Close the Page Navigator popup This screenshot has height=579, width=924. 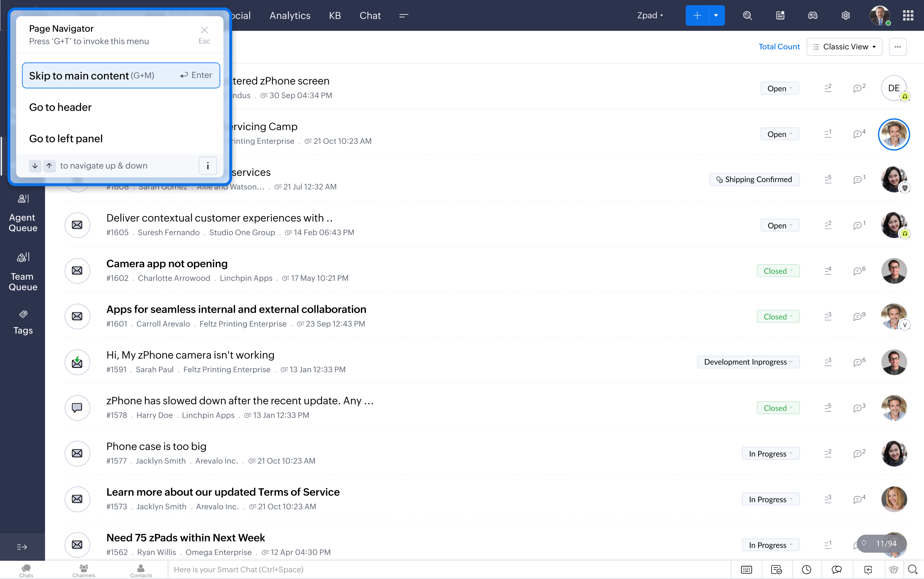[204, 30]
